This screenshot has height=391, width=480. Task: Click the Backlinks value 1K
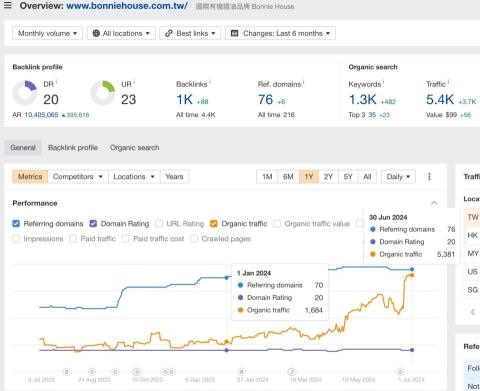pos(184,99)
